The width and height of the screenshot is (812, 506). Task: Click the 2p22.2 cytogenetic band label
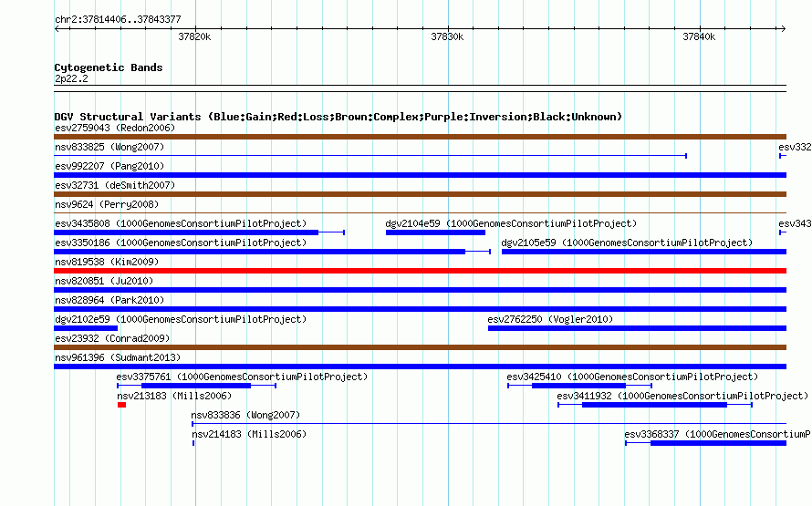(x=71, y=78)
